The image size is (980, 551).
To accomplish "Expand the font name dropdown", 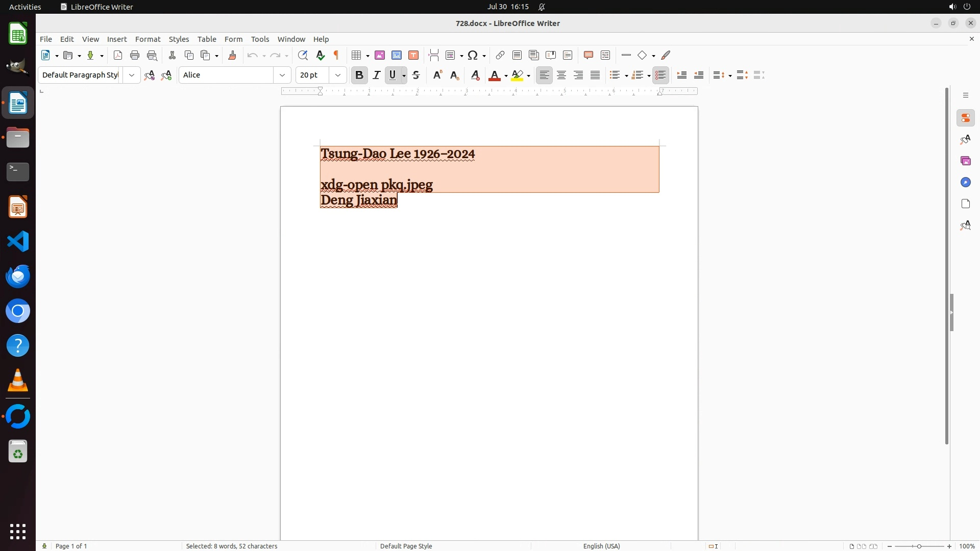I will point(282,75).
